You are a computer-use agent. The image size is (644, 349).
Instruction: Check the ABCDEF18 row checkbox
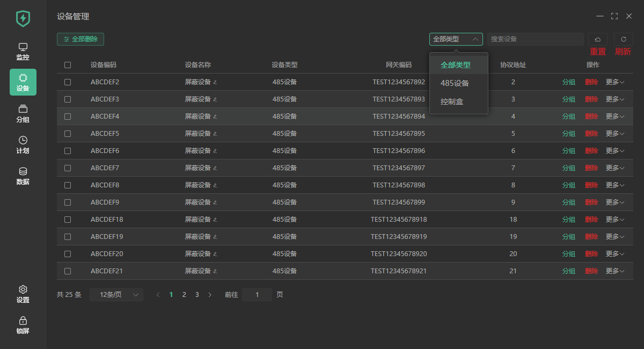[x=68, y=220]
